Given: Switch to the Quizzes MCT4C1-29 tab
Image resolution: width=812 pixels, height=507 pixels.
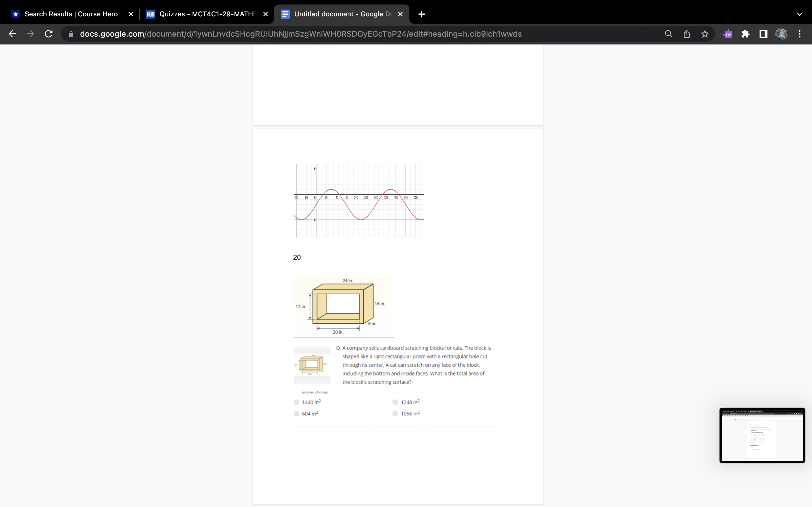Looking at the screenshot, I should point(203,14).
